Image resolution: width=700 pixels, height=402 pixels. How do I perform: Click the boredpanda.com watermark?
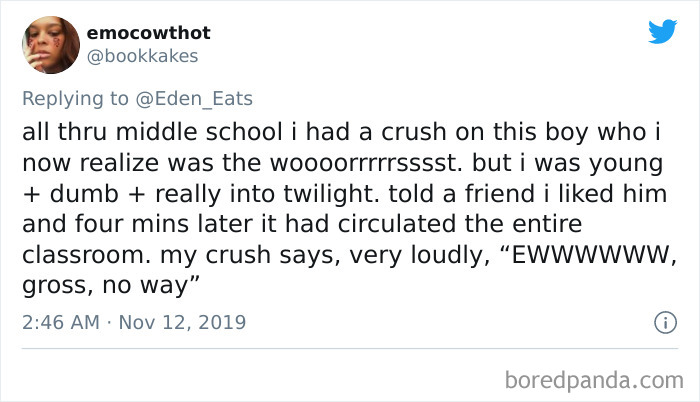(594, 381)
